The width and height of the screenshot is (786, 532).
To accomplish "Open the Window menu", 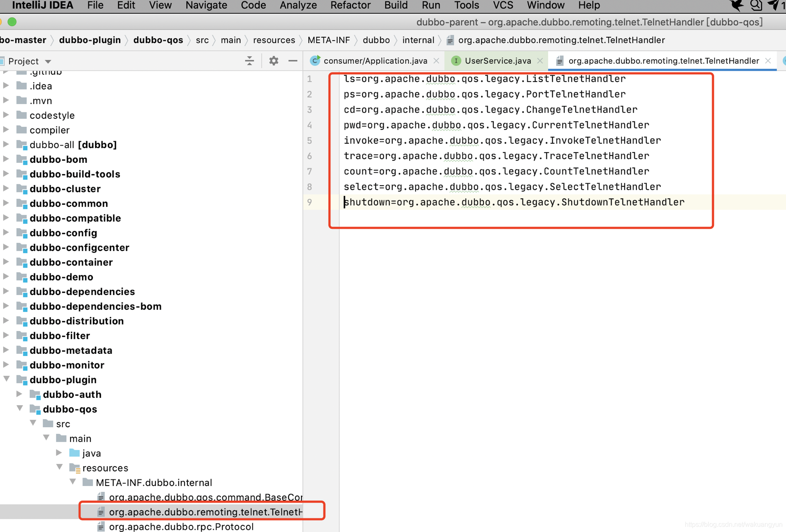I will [x=546, y=5].
